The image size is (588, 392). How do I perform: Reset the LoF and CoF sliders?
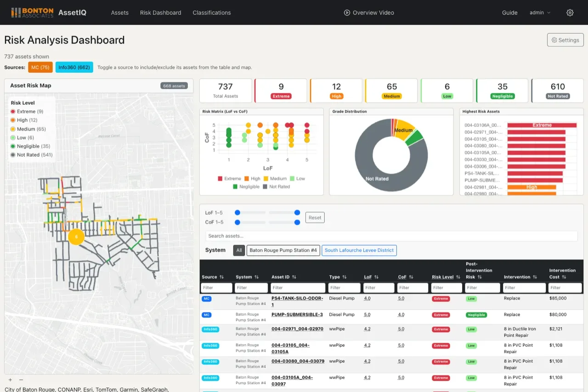315,217
